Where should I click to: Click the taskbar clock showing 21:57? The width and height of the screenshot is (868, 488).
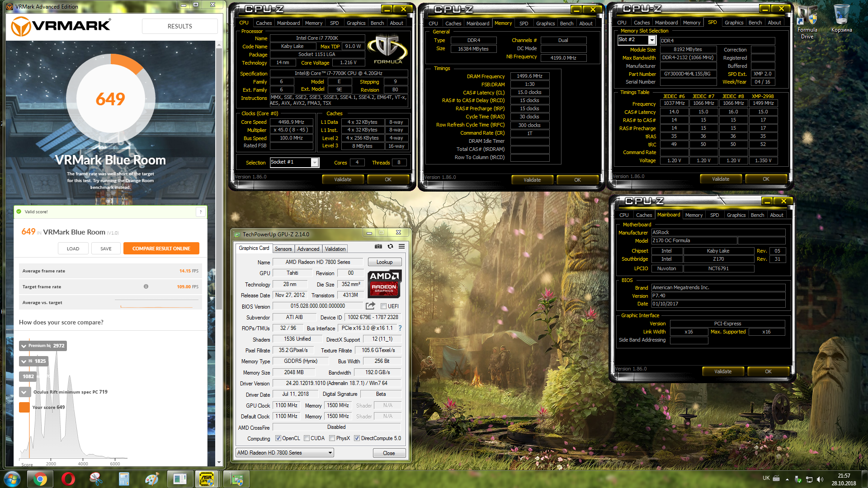click(x=844, y=479)
